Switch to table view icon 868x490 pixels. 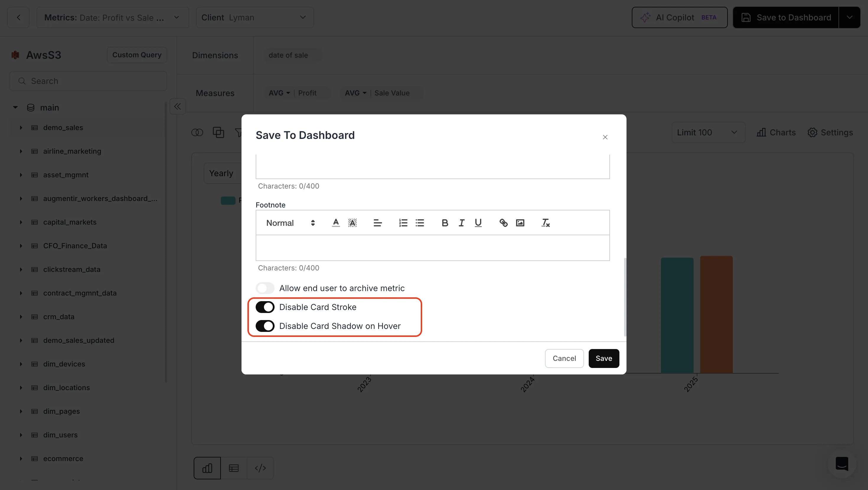234,468
